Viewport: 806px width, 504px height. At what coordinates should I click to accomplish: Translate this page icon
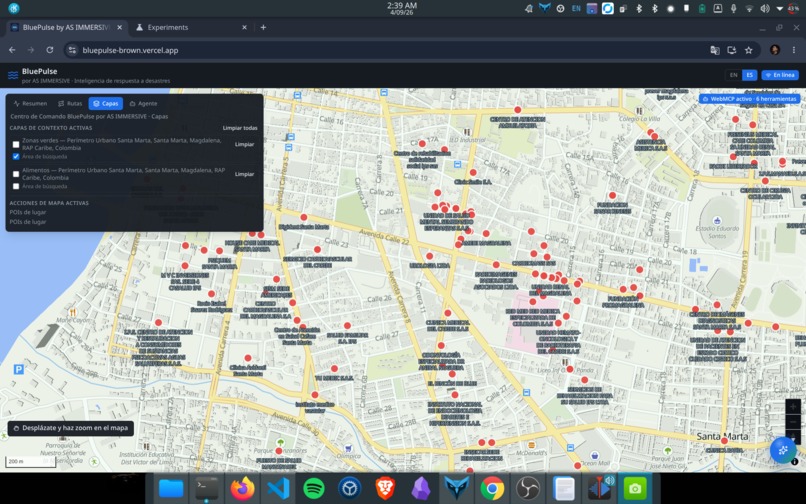(x=715, y=50)
